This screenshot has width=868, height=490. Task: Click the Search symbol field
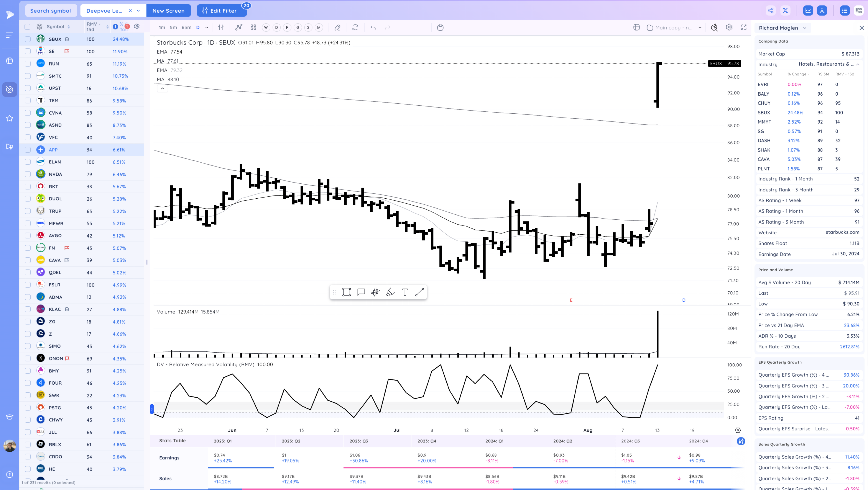click(51, 11)
